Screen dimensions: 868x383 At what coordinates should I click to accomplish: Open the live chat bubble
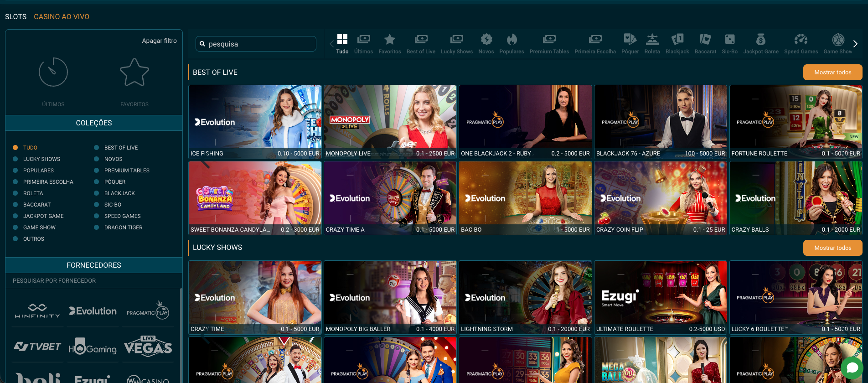pos(852,367)
